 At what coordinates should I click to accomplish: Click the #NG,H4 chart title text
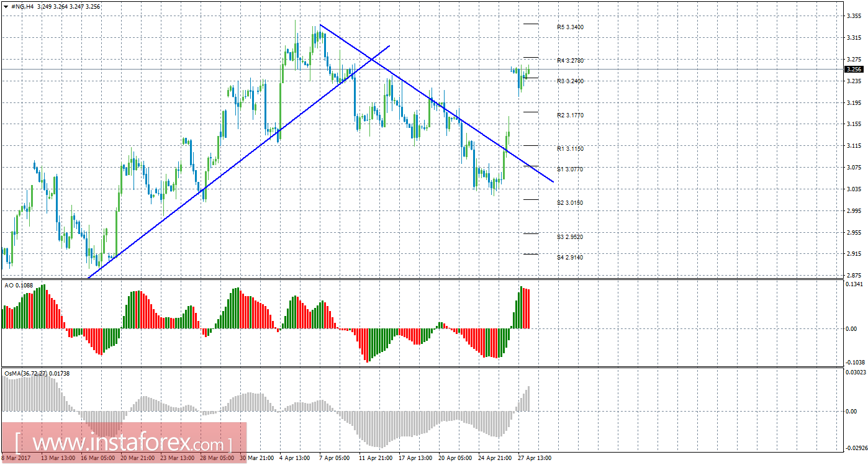click(22, 6)
